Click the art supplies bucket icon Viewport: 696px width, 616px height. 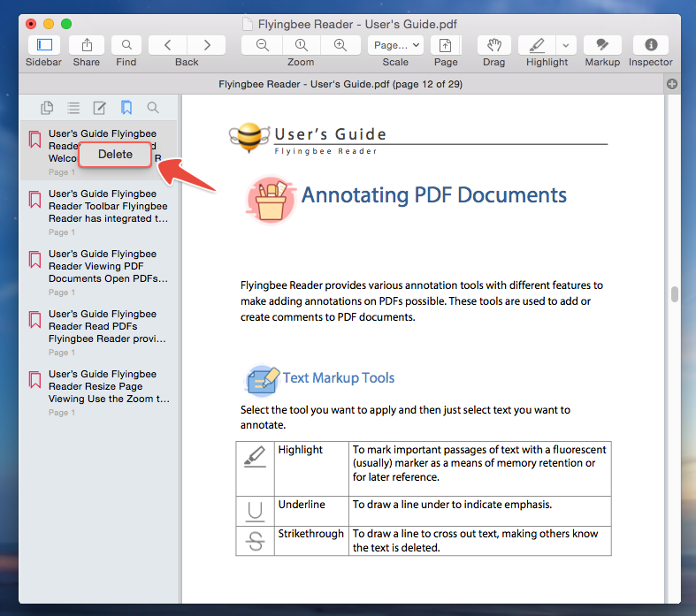coord(271,200)
